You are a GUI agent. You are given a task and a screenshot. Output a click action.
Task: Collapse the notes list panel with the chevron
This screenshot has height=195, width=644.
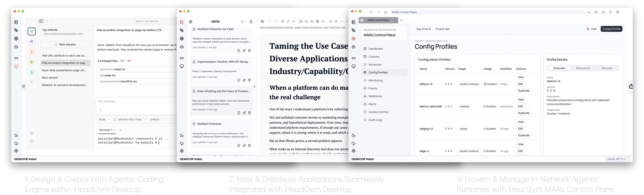pos(255,87)
